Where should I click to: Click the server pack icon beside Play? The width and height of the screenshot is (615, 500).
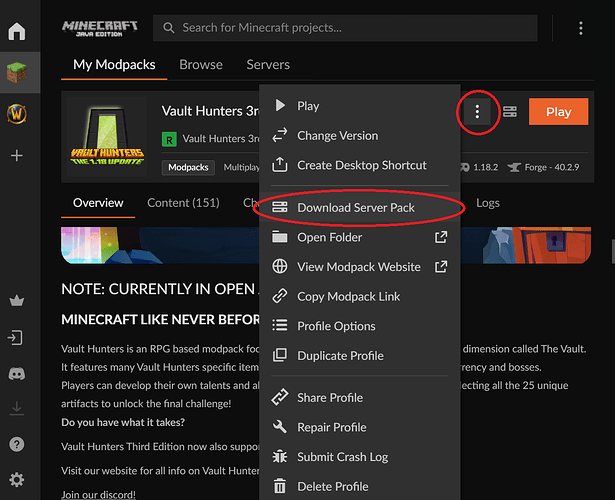pyautogui.click(x=510, y=112)
